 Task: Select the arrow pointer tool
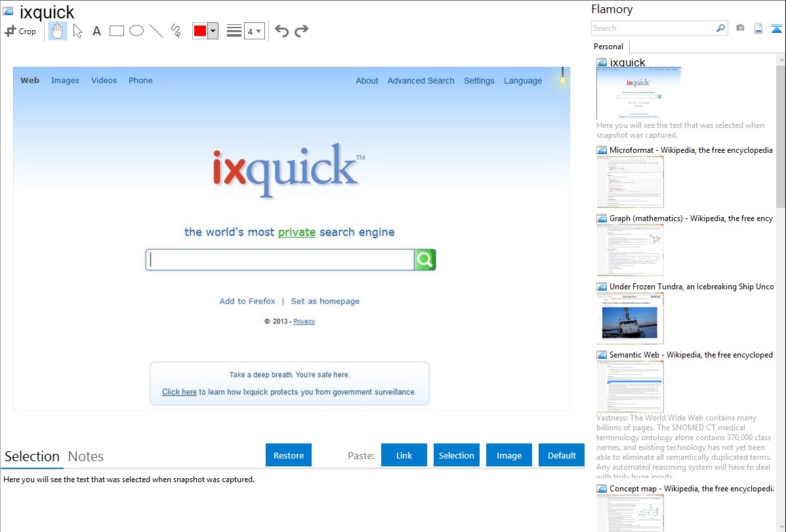[x=77, y=31]
